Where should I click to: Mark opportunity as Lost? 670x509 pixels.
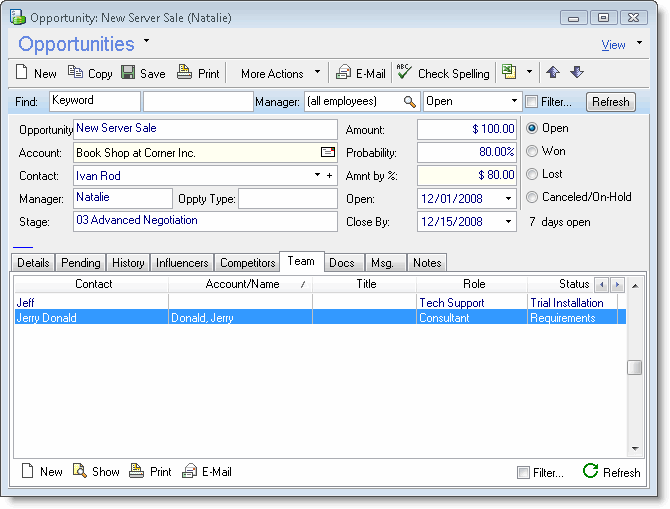pos(532,174)
